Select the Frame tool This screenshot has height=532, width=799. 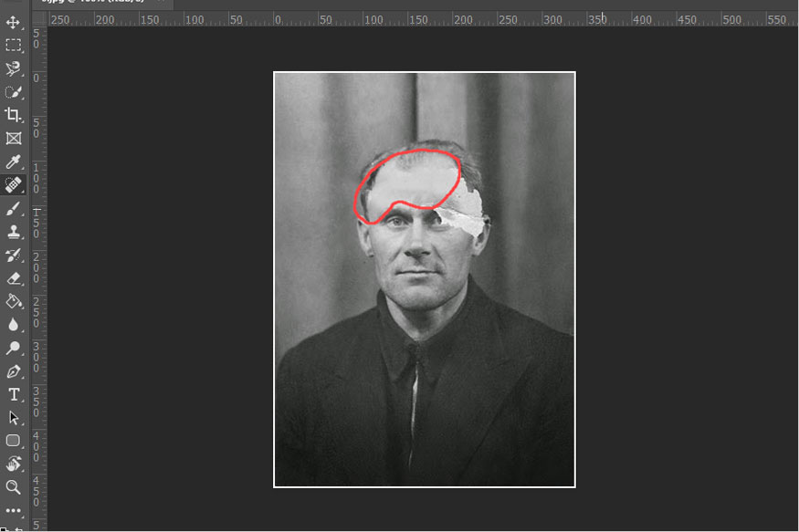(14, 138)
